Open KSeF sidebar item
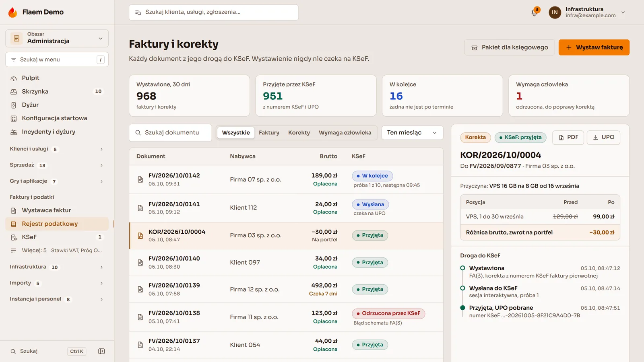This screenshot has width=644, height=362. point(57,237)
